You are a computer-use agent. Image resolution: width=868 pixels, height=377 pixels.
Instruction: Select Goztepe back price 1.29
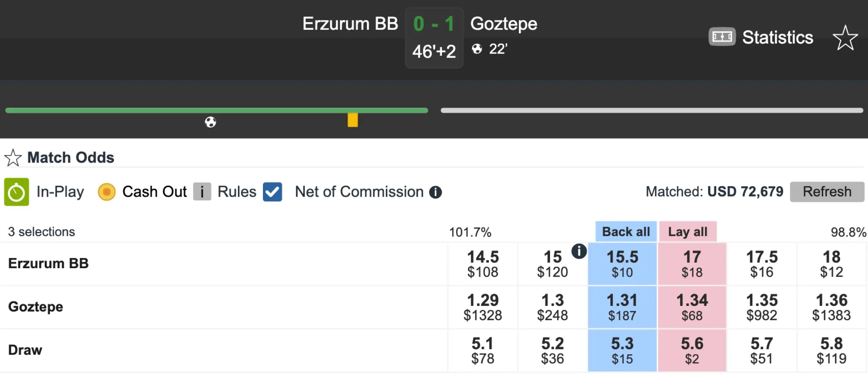482,307
